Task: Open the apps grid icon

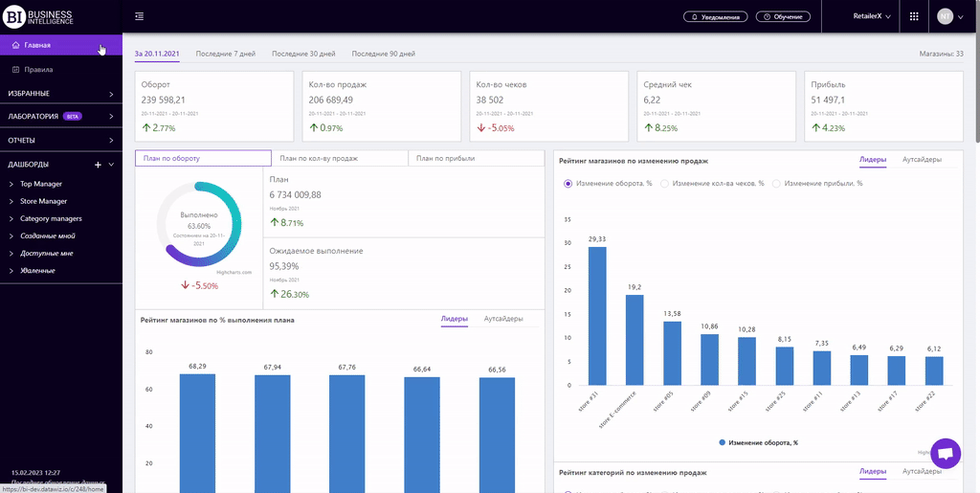Action: point(913,16)
